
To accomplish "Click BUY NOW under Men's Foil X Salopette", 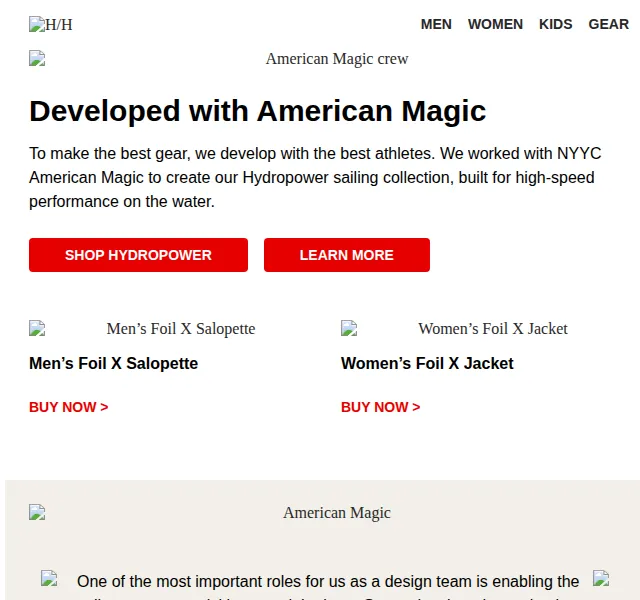I will [x=69, y=407].
